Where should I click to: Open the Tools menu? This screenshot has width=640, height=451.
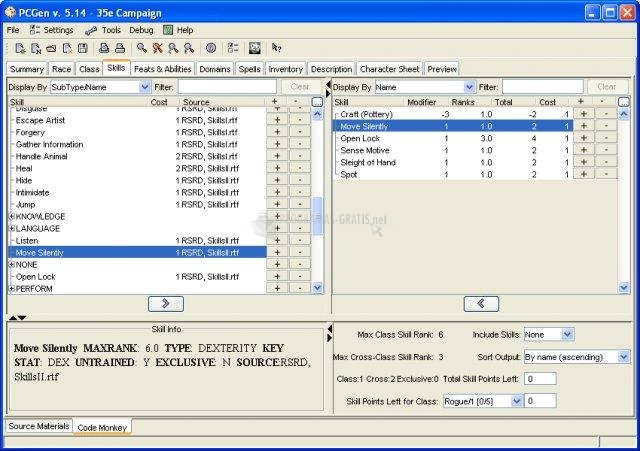point(103,30)
